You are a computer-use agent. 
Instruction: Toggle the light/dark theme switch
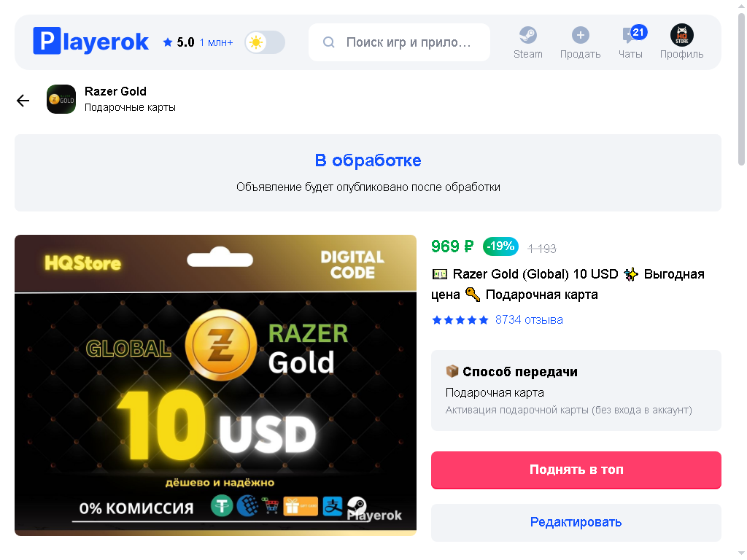(265, 42)
